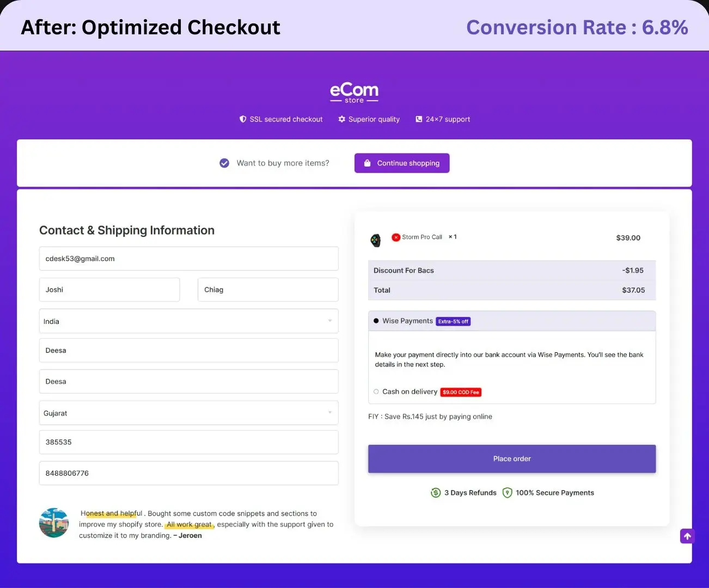This screenshot has width=709, height=588.
Task: Click the 24×7 support phone icon
Action: click(x=419, y=119)
